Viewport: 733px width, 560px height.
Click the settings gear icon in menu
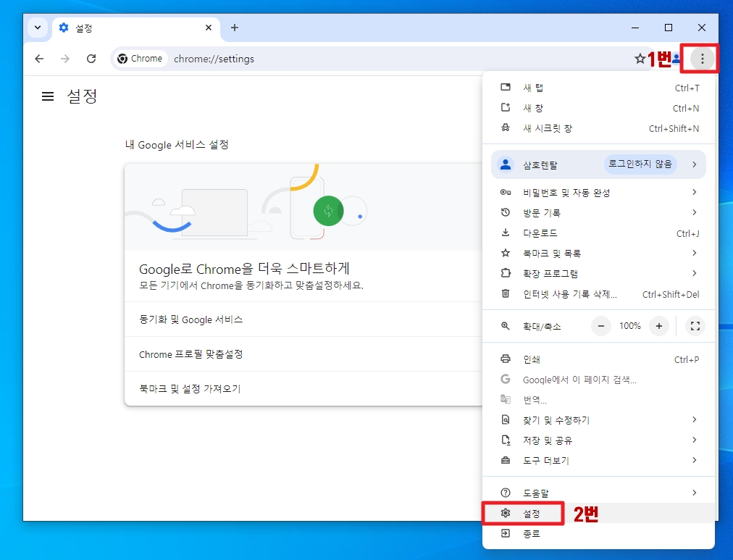click(x=506, y=513)
